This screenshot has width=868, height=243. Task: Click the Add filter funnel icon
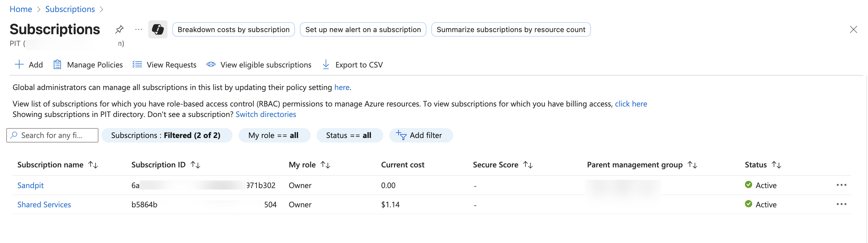point(401,135)
